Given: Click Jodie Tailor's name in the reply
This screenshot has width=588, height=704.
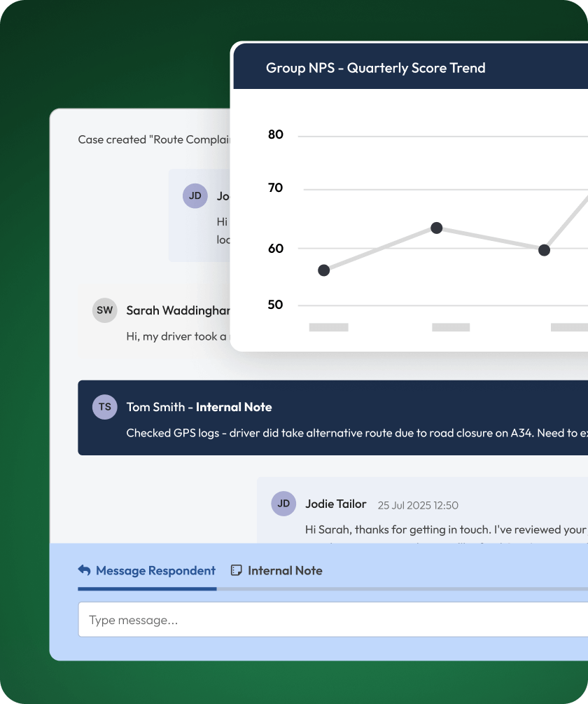Looking at the screenshot, I should point(335,504).
